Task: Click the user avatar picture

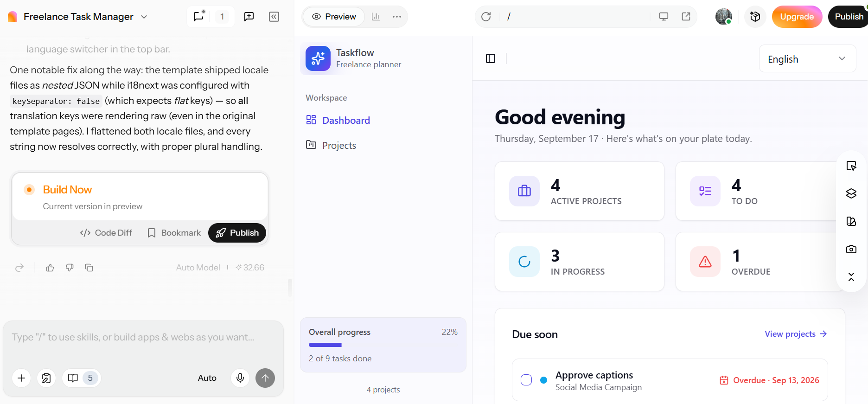Action: click(724, 17)
